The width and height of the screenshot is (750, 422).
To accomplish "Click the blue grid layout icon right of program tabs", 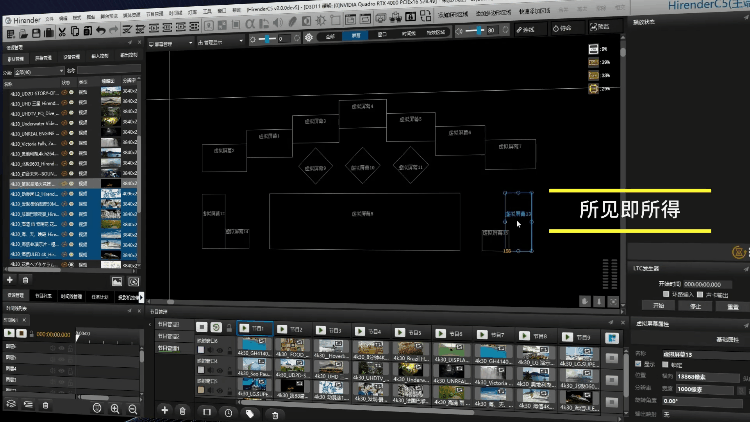I will [x=612, y=338].
